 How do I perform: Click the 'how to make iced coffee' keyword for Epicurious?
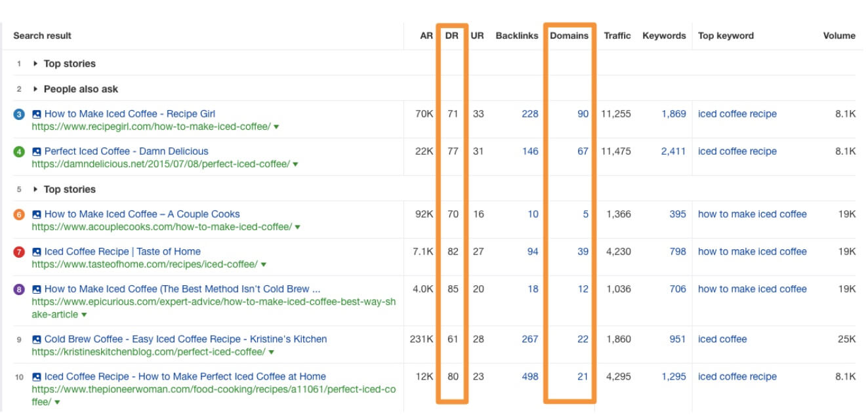[x=752, y=289]
